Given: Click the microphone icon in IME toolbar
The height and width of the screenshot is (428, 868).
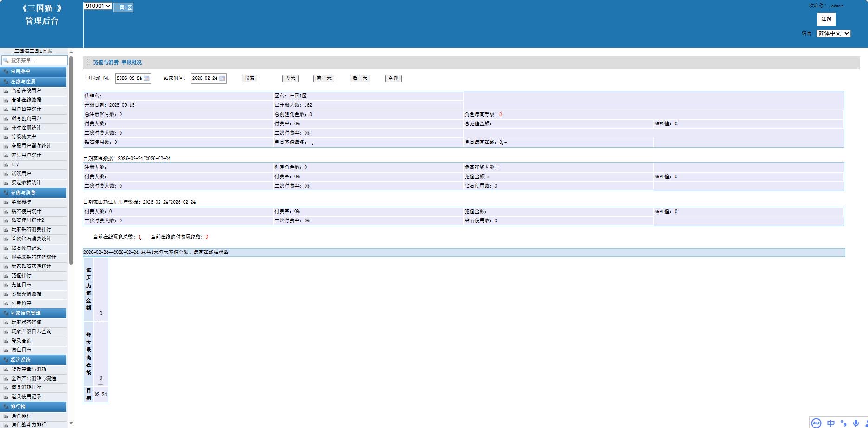Looking at the screenshot, I should pyautogui.click(x=855, y=423).
